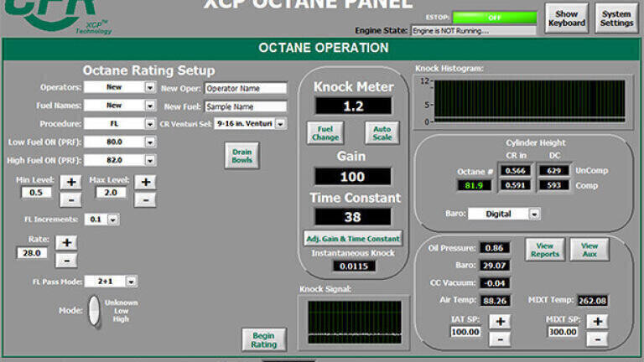Viewport: 644px width, 362px height.
Task: Open System Settings
Action: coord(616,18)
